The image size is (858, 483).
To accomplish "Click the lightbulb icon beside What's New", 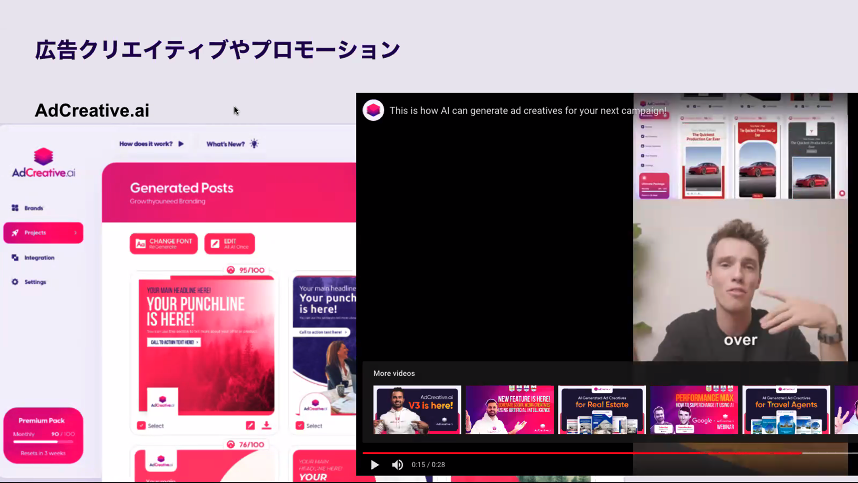I will (254, 144).
